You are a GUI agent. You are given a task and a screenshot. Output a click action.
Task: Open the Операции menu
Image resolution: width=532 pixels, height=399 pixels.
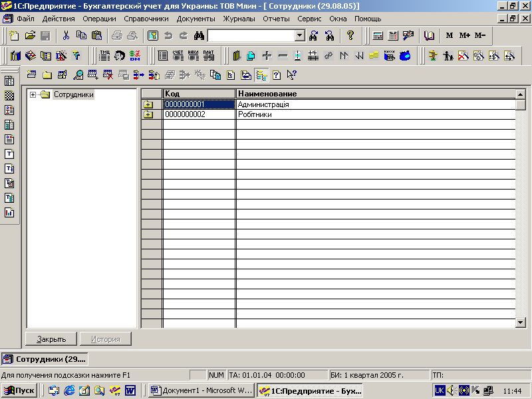pos(99,19)
